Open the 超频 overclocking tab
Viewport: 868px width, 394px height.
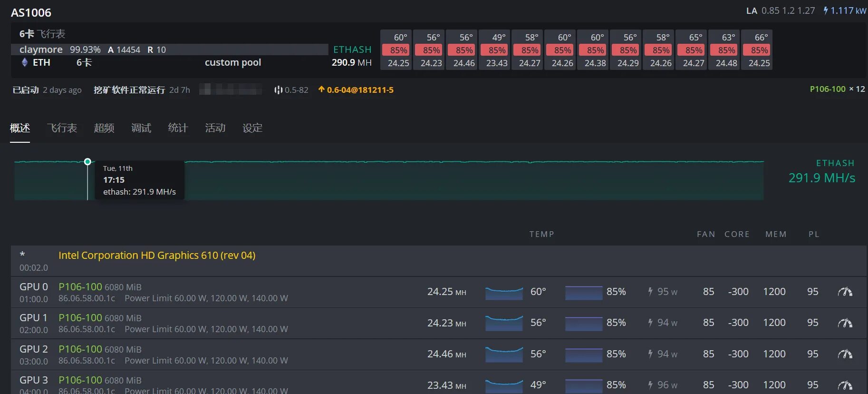(104, 128)
